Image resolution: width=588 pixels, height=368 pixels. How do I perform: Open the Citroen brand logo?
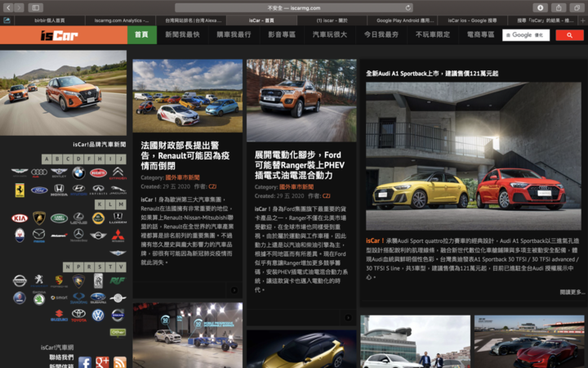tap(118, 173)
